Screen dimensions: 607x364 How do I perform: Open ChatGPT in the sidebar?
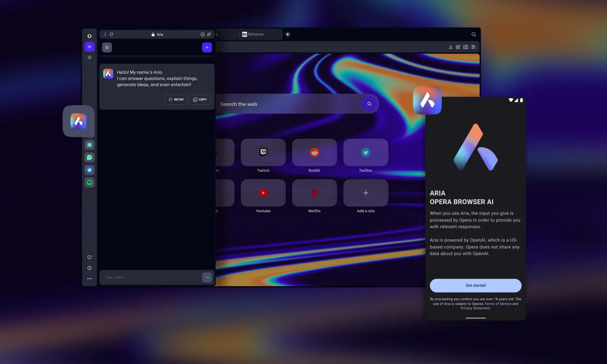tap(89, 145)
